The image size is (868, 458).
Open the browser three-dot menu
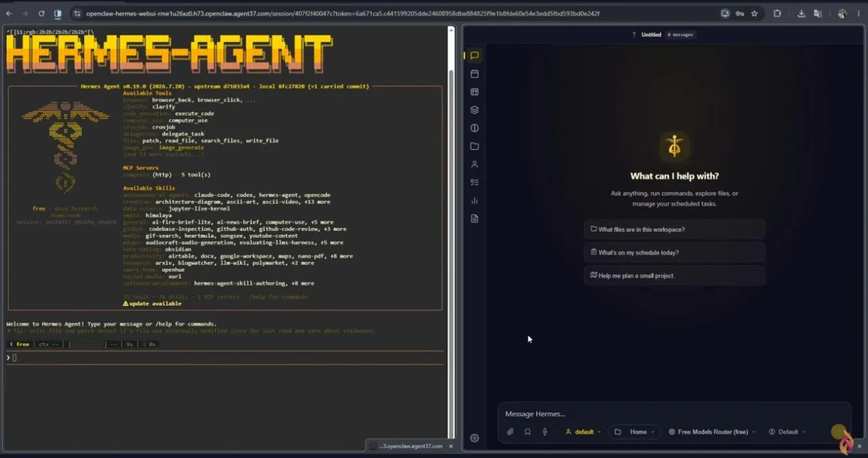[x=859, y=14]
